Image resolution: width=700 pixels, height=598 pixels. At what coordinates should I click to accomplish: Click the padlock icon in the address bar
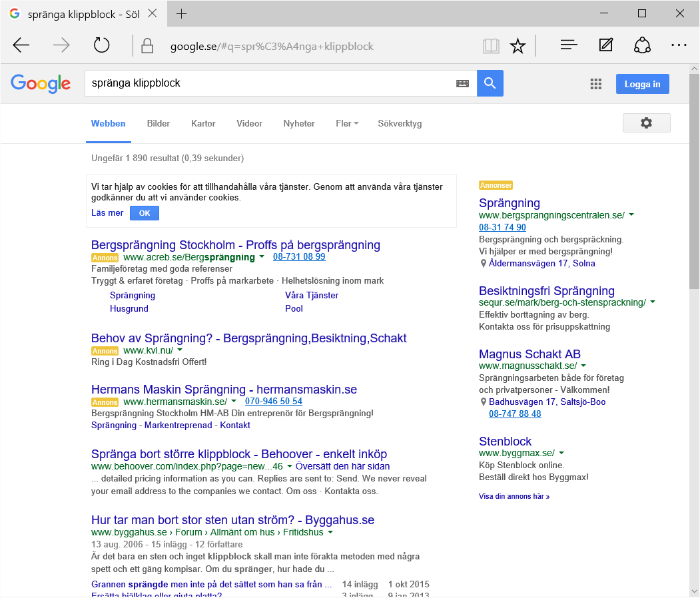tap(147, 46)
